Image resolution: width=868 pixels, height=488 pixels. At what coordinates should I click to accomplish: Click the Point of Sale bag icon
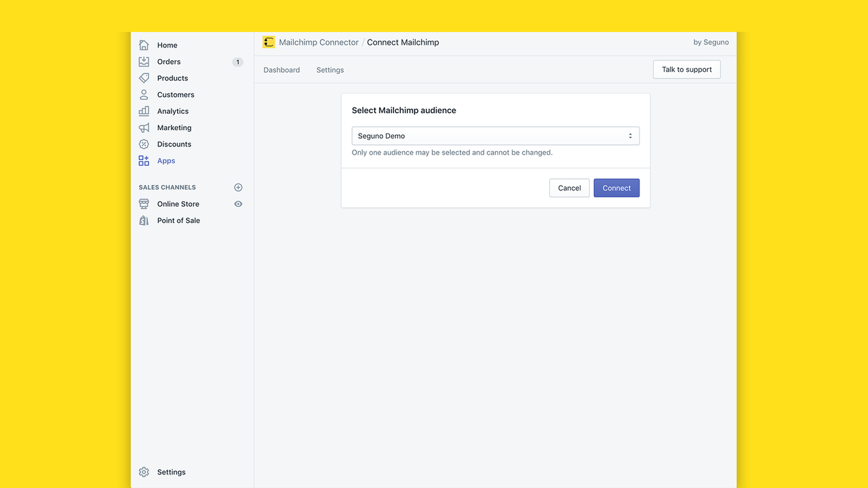click(144, 220)
